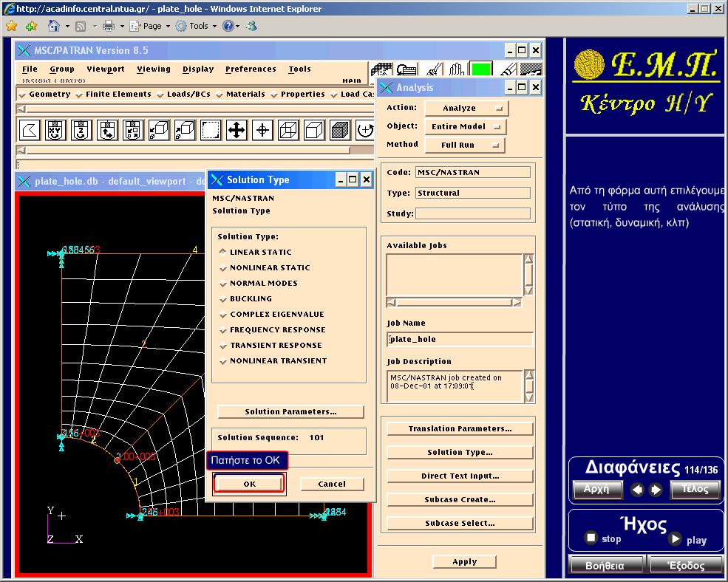Image resolution: width=728 pixels, height=582 pixels.
Task: Click the four-way pan arrows toolbar icon
Action: (x=237, y=131)
